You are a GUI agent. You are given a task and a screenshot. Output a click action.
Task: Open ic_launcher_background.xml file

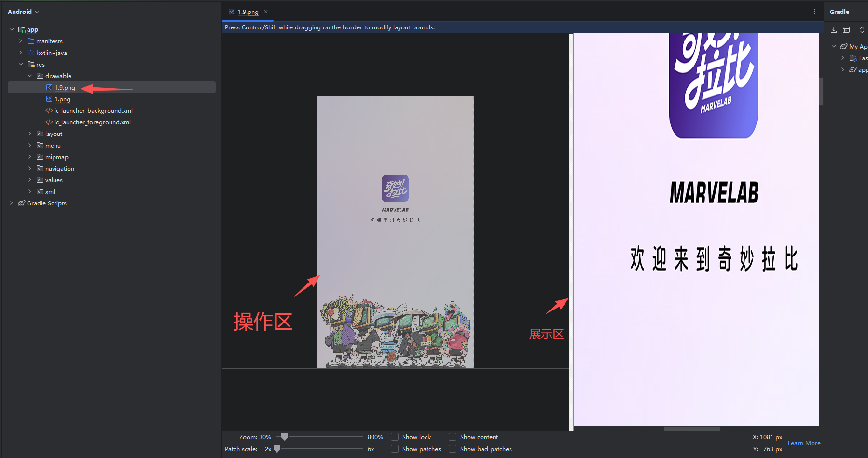(93, 110)
